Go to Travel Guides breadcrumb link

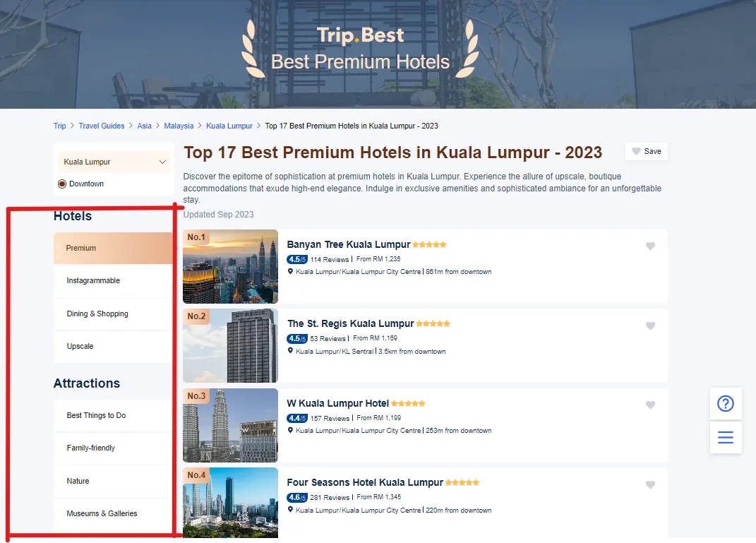101,126
